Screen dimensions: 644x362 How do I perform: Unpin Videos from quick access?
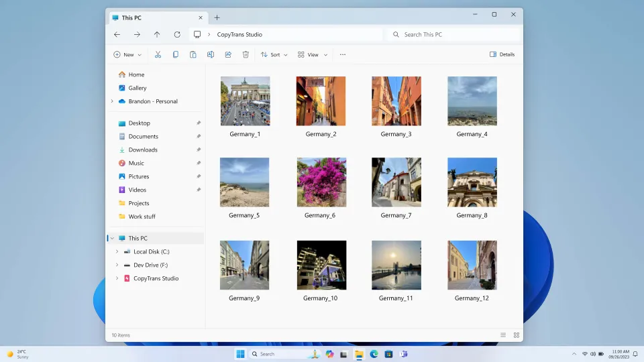[x=199, y=190]
